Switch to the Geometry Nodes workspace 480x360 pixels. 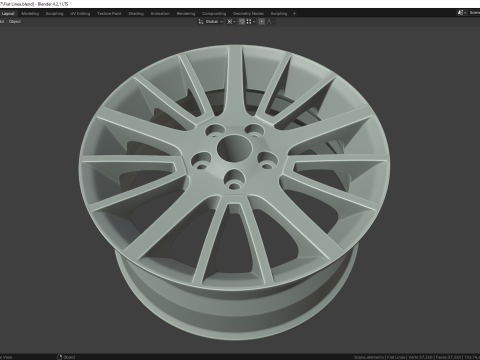click(248, 14)
